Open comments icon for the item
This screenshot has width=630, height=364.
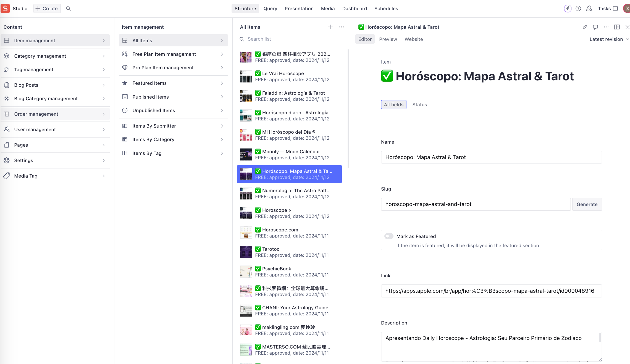tap(595, 27)
